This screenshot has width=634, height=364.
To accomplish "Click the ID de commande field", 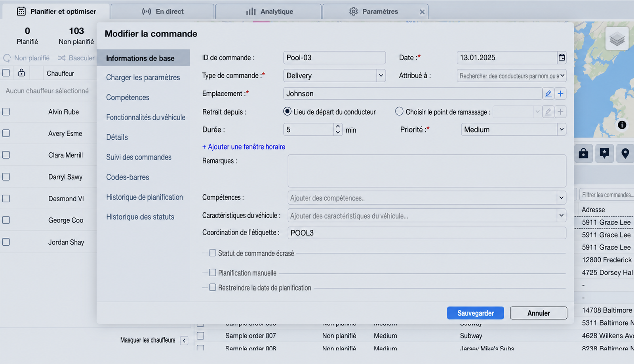I will point(334,58).
